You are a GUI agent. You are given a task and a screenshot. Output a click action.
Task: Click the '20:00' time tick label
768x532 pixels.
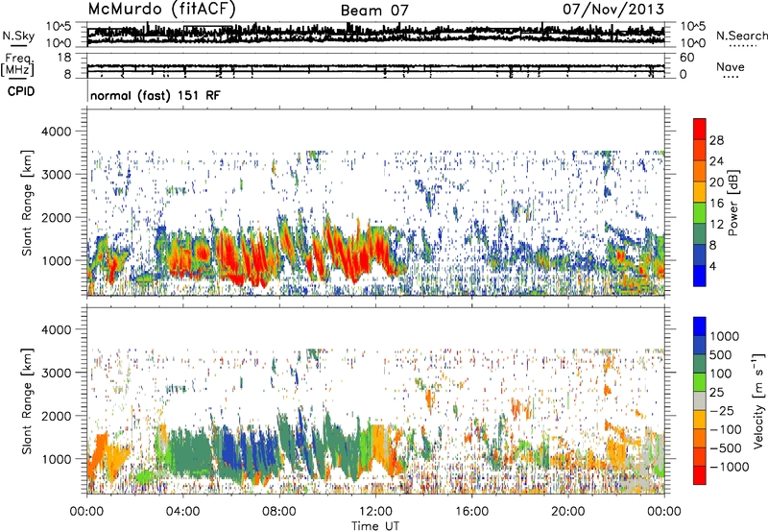click(567, 512)
